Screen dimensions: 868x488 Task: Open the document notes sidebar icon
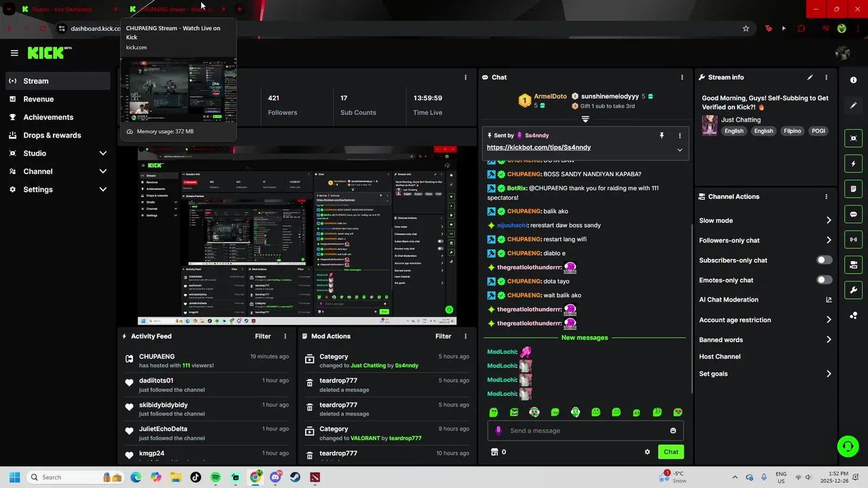click(853, 189)
